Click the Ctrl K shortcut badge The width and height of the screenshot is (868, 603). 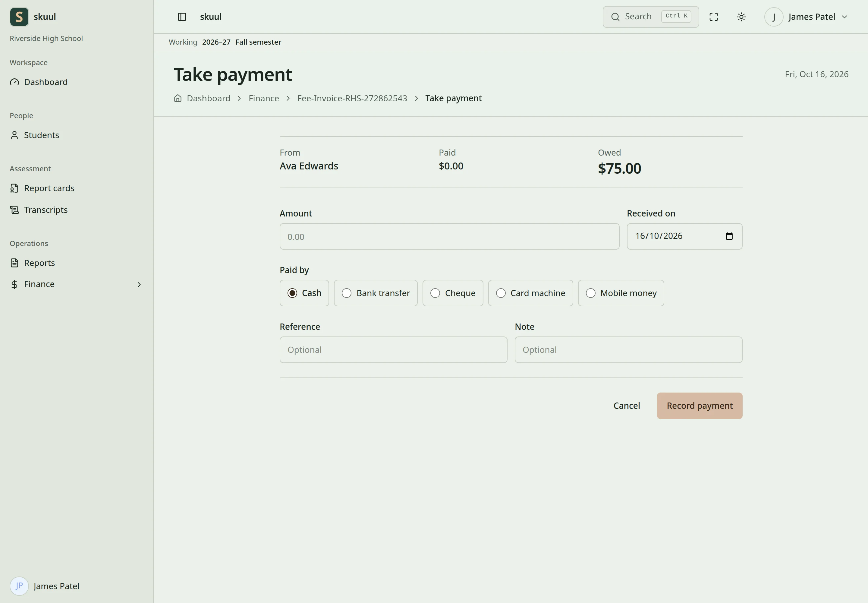coord(676,16)
